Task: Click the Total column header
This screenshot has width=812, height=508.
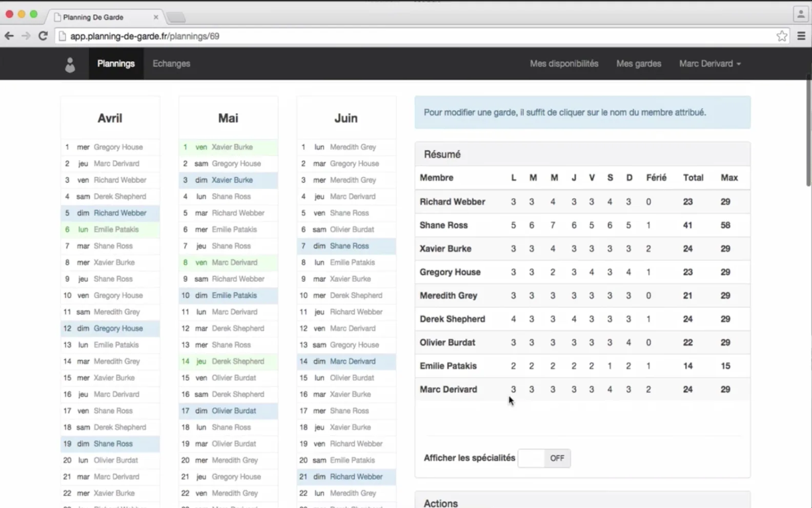Action: (x=693, y=178)
